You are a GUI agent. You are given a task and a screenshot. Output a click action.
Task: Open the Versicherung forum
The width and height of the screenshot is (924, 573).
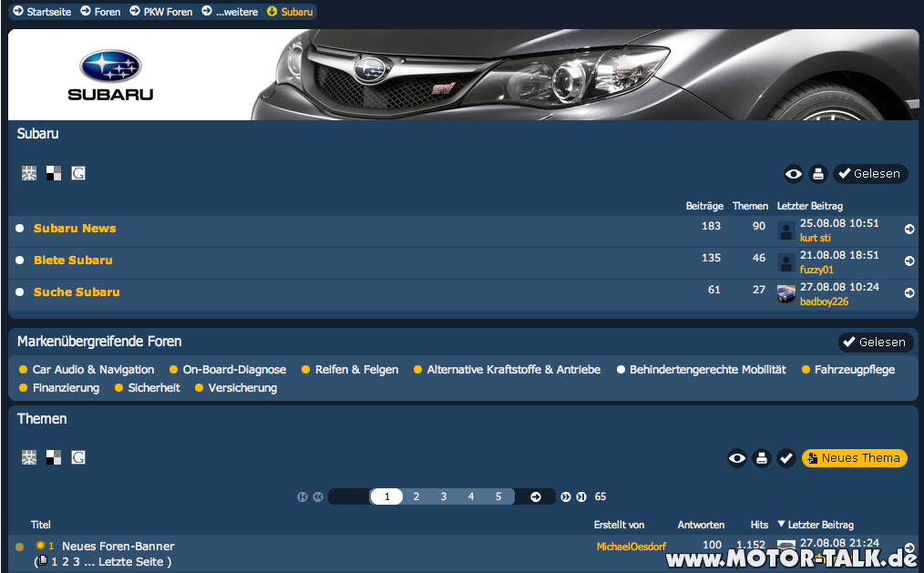click(x=242, y=388)
